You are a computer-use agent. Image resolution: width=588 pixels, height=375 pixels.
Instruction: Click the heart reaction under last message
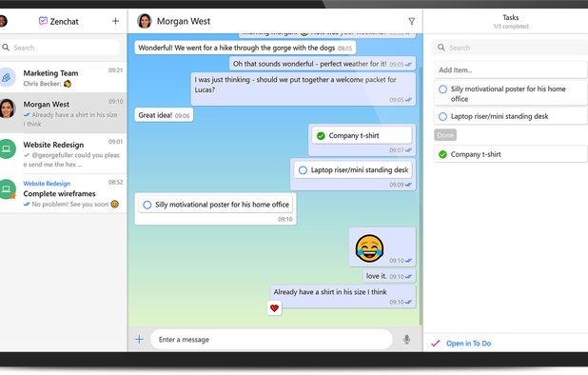[x=275, y=308]
